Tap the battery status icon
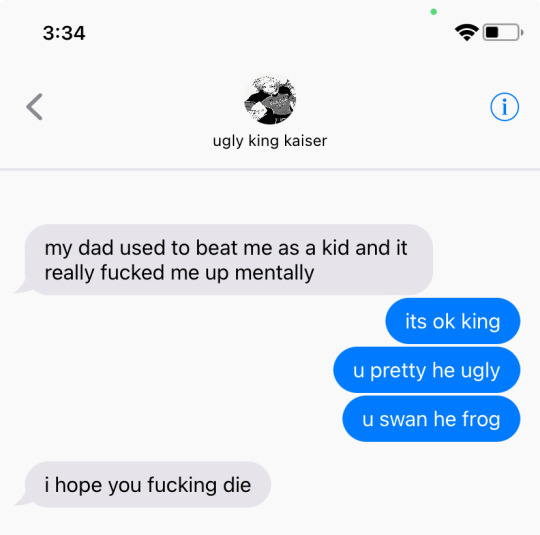Screen dimensions: 540x535 pyautogui.click(x=503, y=33)
